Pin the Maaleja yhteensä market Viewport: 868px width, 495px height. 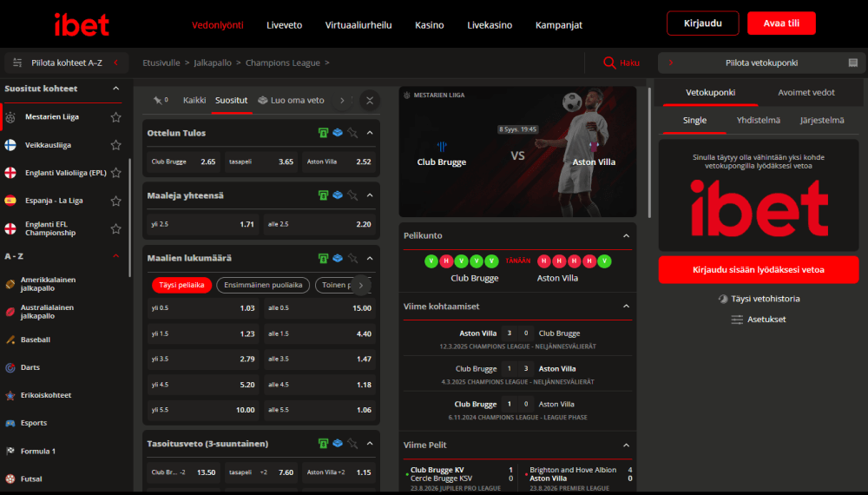click(352, 195)
